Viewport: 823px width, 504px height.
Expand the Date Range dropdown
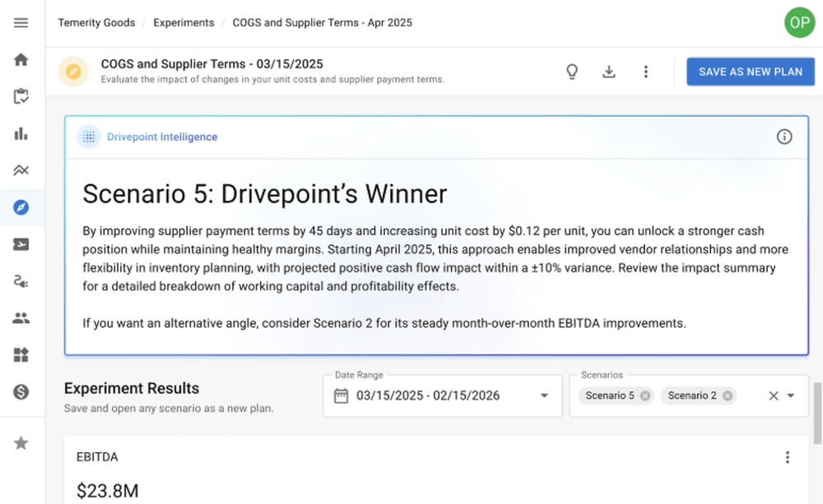point(543,395)
